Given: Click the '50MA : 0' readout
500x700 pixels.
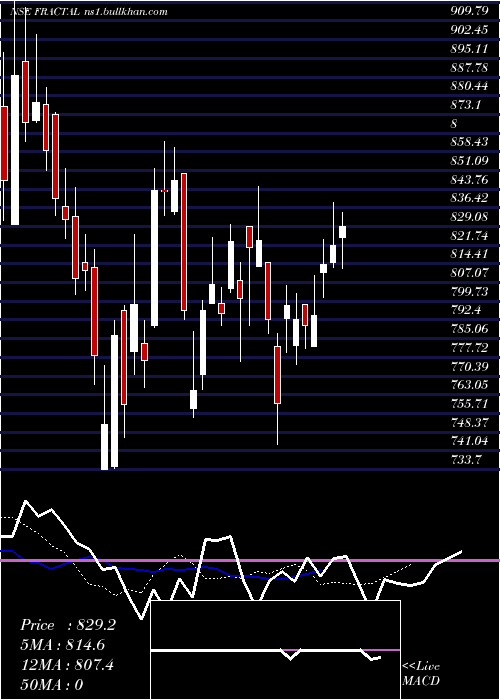Looking at the screenshot, I should pyautogui.click(x=52, y=685).
